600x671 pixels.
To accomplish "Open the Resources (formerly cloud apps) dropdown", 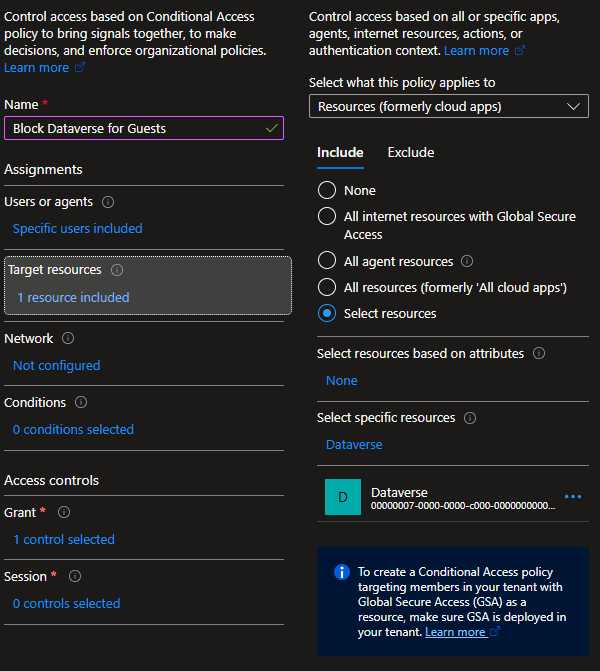I will (x=449, y=106).
